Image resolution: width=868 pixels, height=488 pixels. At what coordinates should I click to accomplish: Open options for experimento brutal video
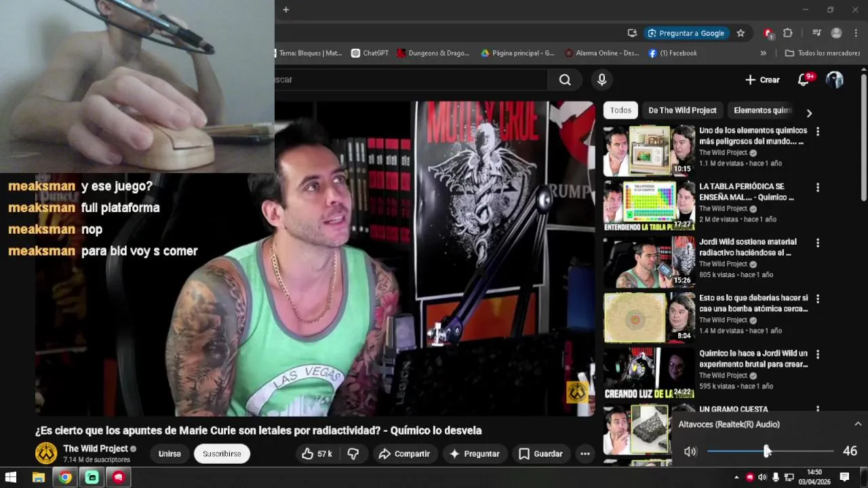(x=818, y=354)
